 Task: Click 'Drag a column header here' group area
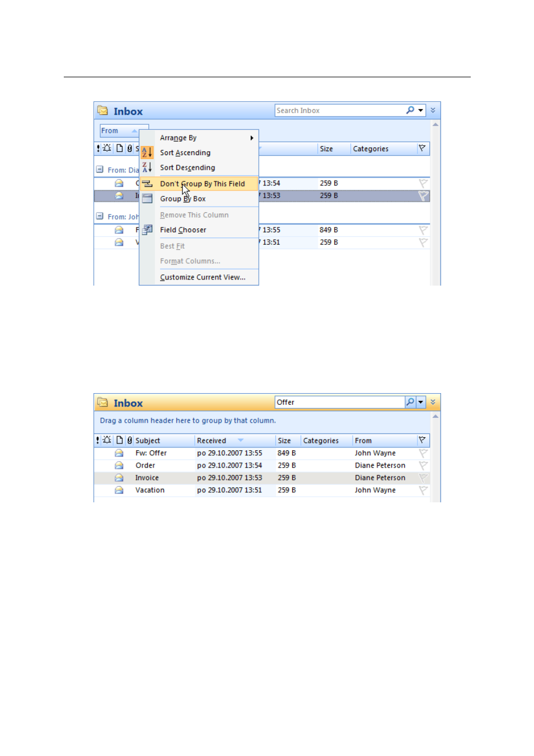click(x=188, y=421)
